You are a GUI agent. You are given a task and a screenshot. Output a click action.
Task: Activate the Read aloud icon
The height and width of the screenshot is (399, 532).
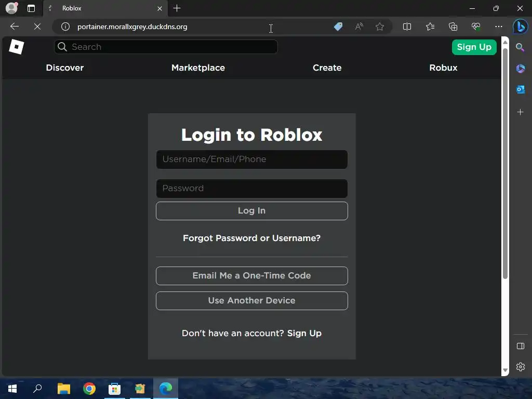click(x=359, y=26)
